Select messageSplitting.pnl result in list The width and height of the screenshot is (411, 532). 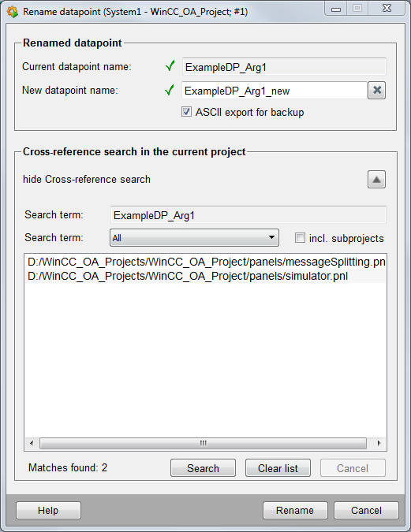coord(205,262)
